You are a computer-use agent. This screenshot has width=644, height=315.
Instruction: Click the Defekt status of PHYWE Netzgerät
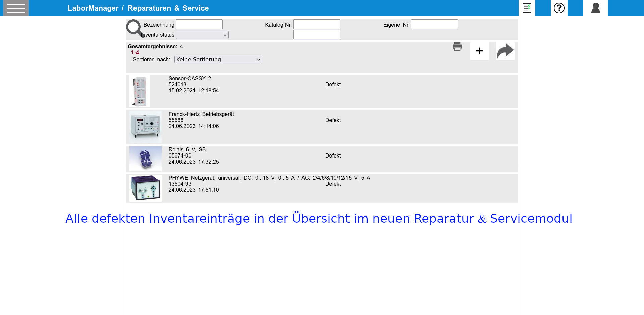point(333,184)
